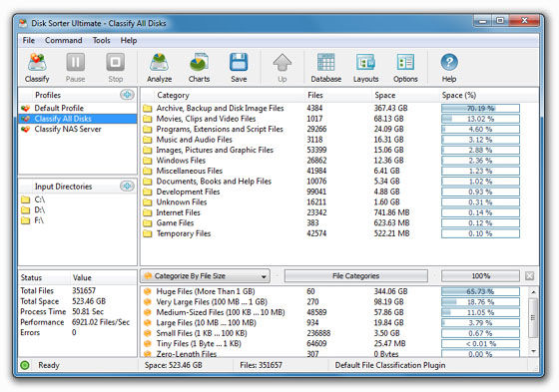Click the 70.19 % progress bar
This screenshot has height=392, width=559.
[480, 108]
